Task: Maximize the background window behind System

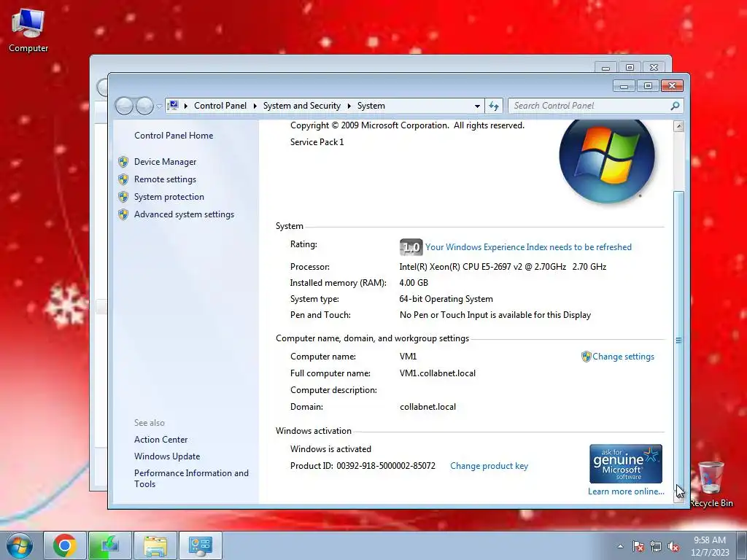Action: (x=630, y=68)
